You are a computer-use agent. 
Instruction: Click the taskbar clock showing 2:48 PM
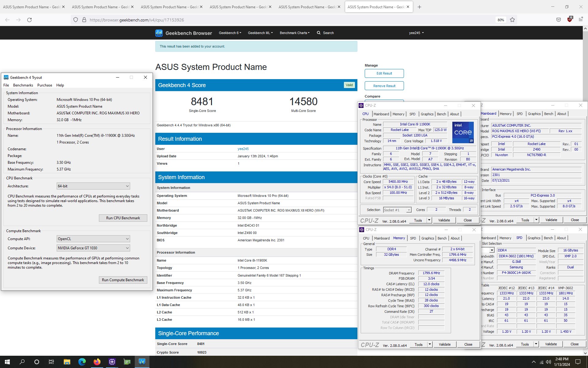[562, 362]
